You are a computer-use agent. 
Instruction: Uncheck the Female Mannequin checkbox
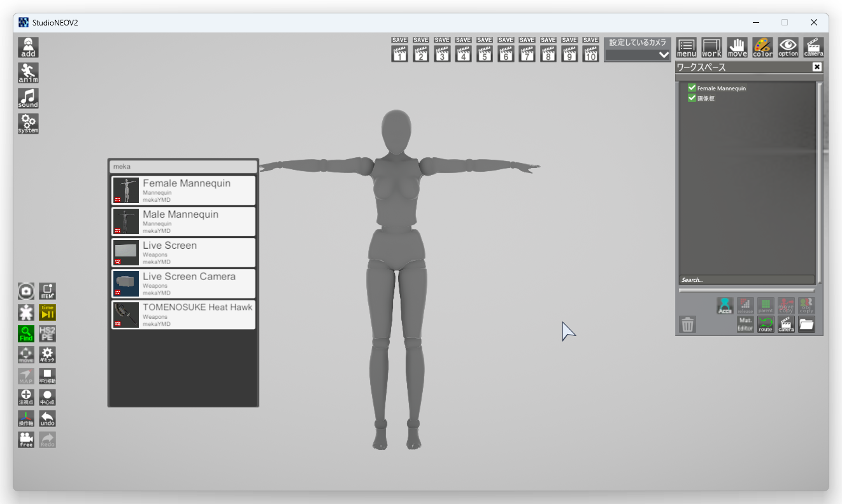point(692,88)
